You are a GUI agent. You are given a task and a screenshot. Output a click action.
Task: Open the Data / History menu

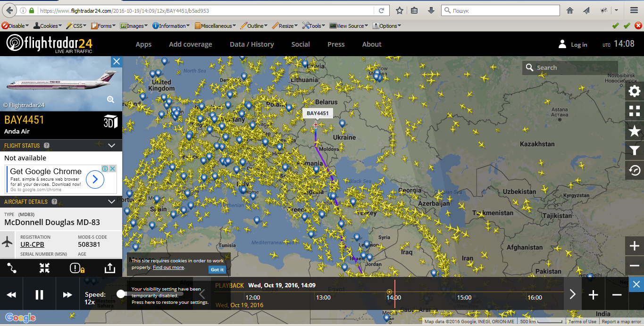[x=251, y=44]
